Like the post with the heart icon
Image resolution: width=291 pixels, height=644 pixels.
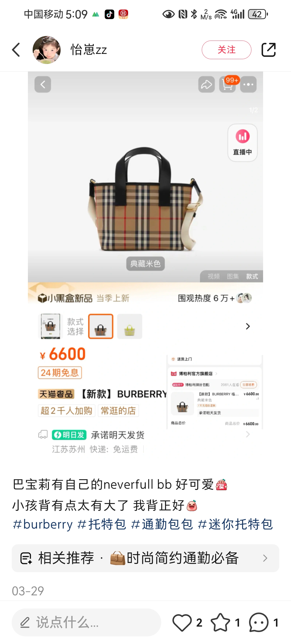click(182, 623)
